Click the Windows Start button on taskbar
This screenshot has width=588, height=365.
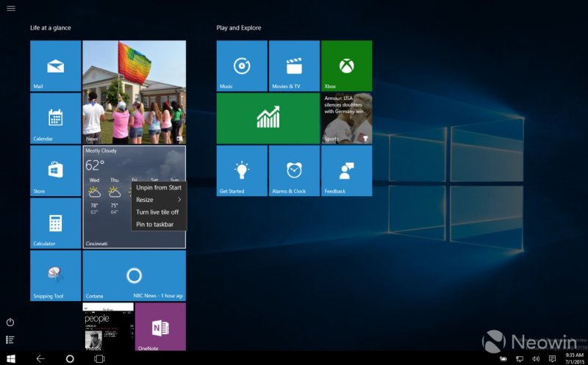[x=11, y=358]
